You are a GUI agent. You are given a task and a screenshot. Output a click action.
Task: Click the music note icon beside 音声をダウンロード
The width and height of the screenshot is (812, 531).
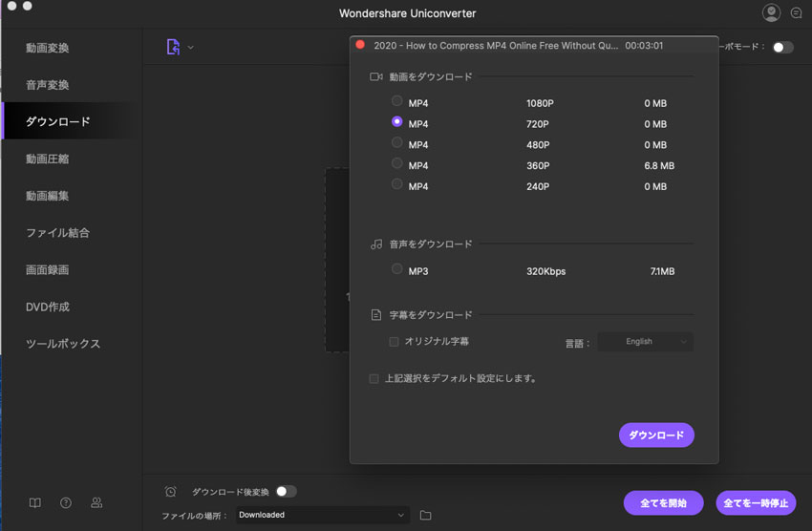376,244
